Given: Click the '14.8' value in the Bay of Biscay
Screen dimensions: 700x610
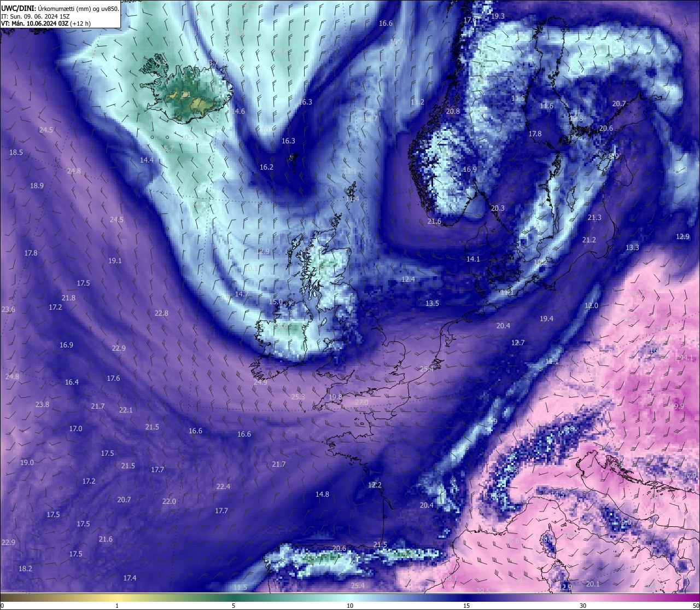Looking at the screenshot, I should (322, 494).
